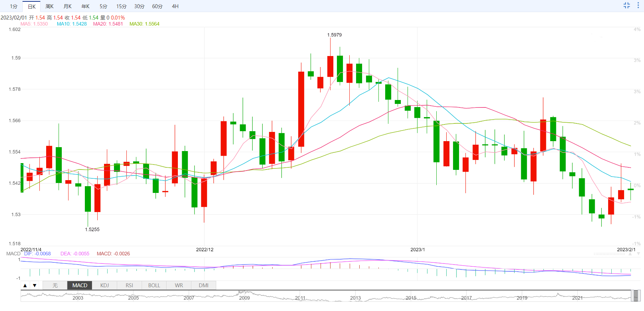The image size is (644, 311).
Task: Click 2015 in the navigator timeline
Action: coord(411,298)
